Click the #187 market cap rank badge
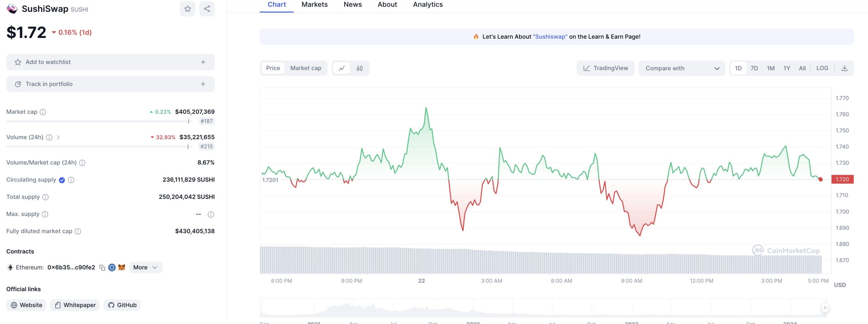The height and width of the screenshot is (324, 868). coord(206,121)
